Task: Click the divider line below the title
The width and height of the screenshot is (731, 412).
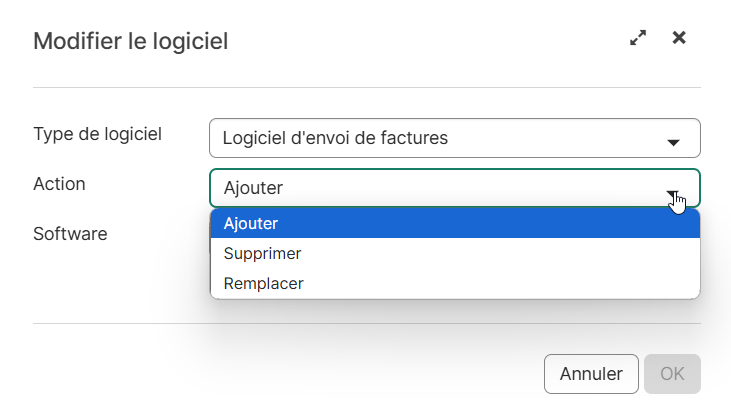Action: click(x=366, y=88)
